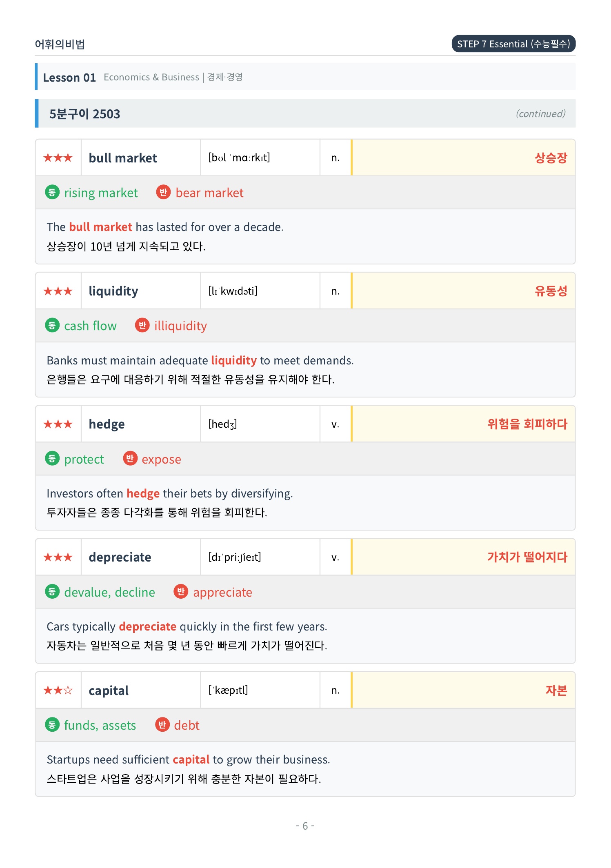Click the green 동 synonym icon beside rising market
The width and height of the screenshot is (611, 868).
pyautogui.click(x=52, y=192)
